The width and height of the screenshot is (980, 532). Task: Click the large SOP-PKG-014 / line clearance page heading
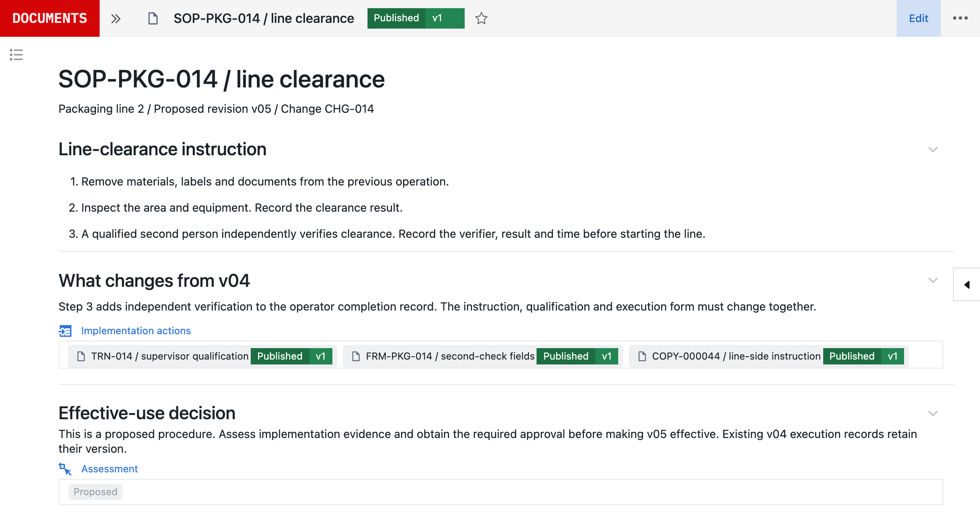click(222, 79)
